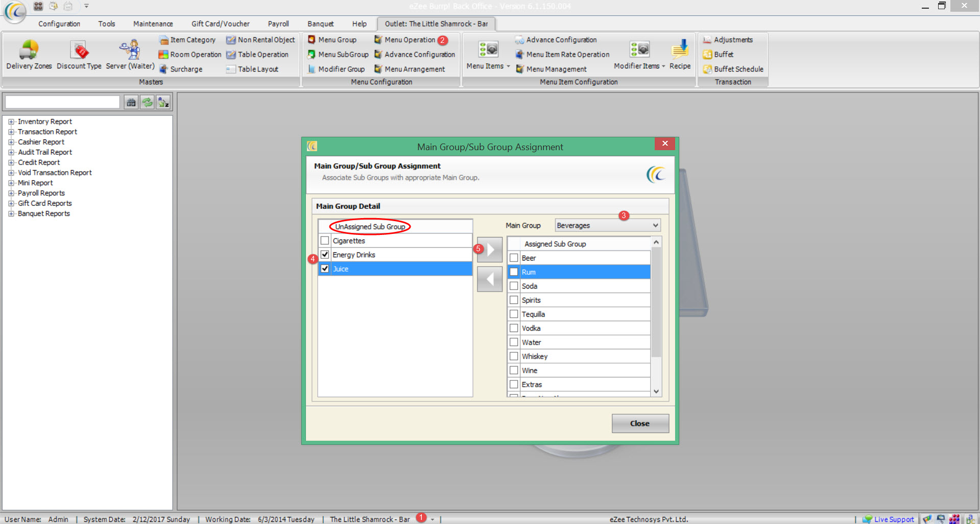This screenshot has height=524, width=980.
Task: Move selected sub groups to assigned list
Action: [490, 250]
